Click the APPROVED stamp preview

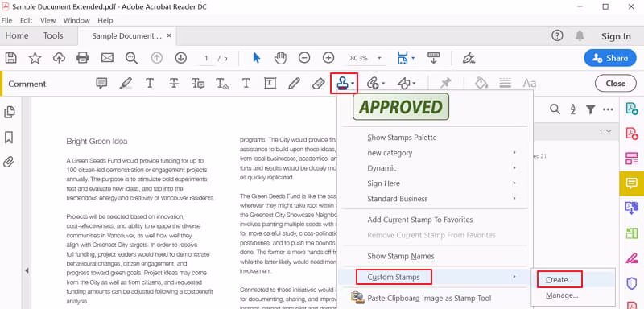click(401, 107)
